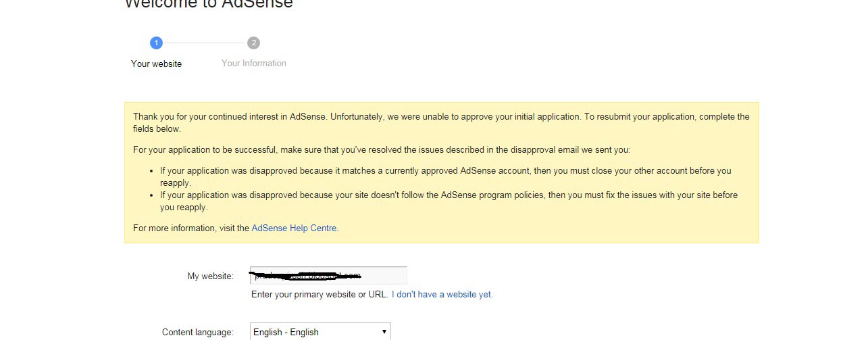Click the "For your application to be successful" sentence
This screenshot has height=340, width=868.
[382, 150]
